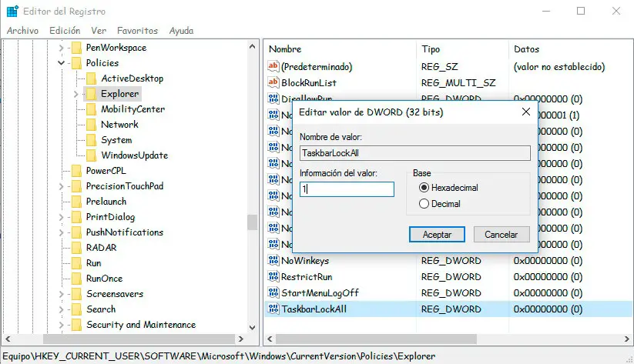Click the PenWorkspace folder icon
634x364 pixels.
[x=76, y=48]
